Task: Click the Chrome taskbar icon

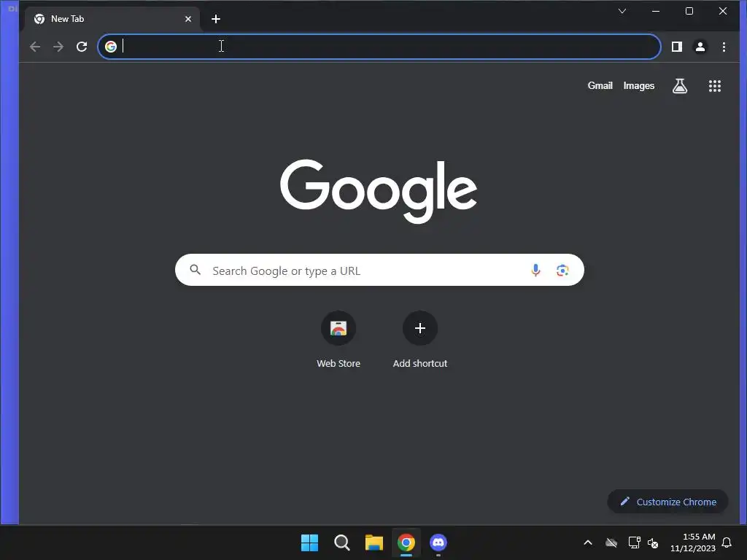Action: [406, 542]
